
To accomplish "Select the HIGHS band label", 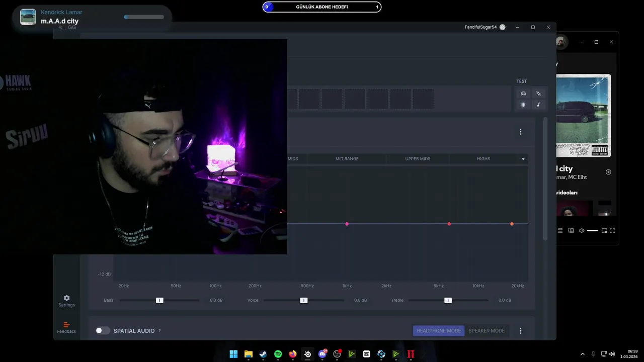I will click(484, 159).
